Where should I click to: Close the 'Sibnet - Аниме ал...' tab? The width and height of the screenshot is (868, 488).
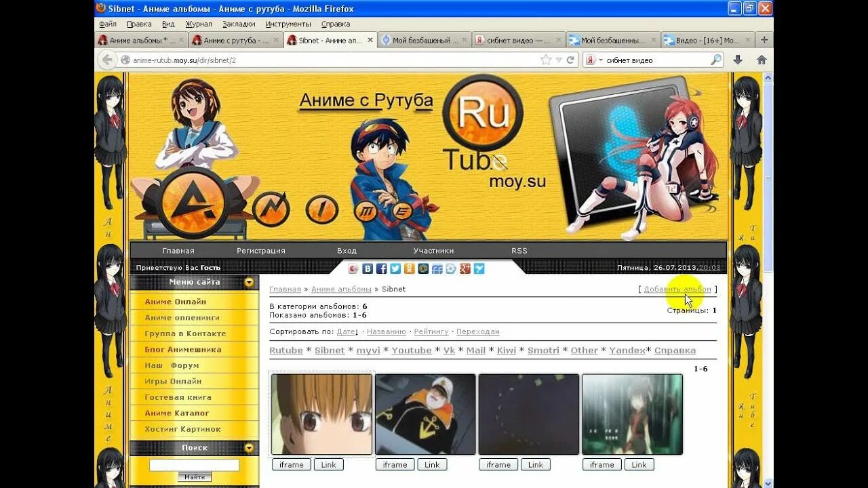click(x=370, y=40)
